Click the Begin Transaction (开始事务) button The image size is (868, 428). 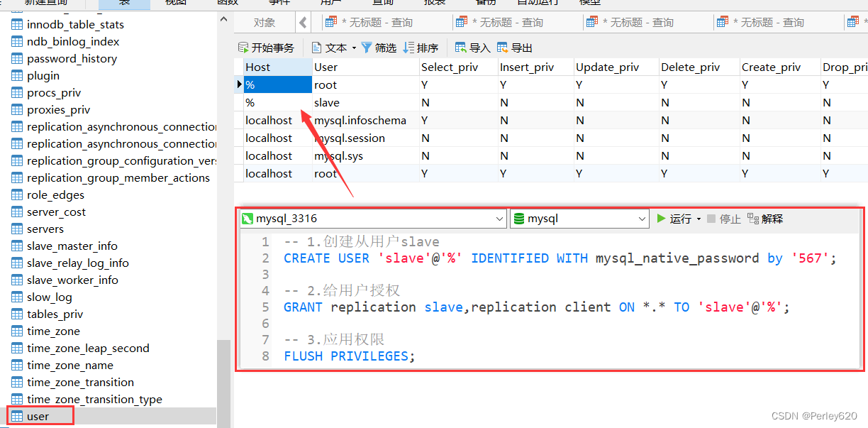click(x=266, y=48)
